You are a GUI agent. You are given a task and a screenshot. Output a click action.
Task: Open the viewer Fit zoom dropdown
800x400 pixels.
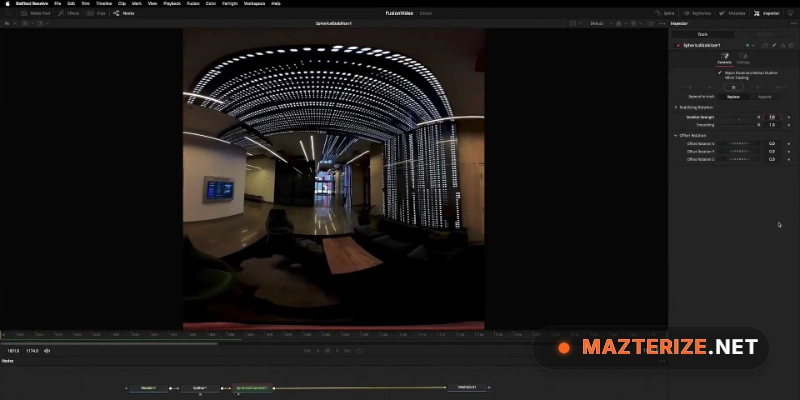[x=10, y=23]
